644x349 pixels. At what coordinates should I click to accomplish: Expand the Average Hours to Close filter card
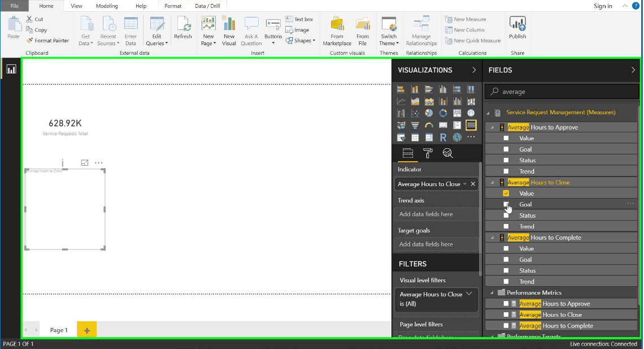click(x=469, y=294)
